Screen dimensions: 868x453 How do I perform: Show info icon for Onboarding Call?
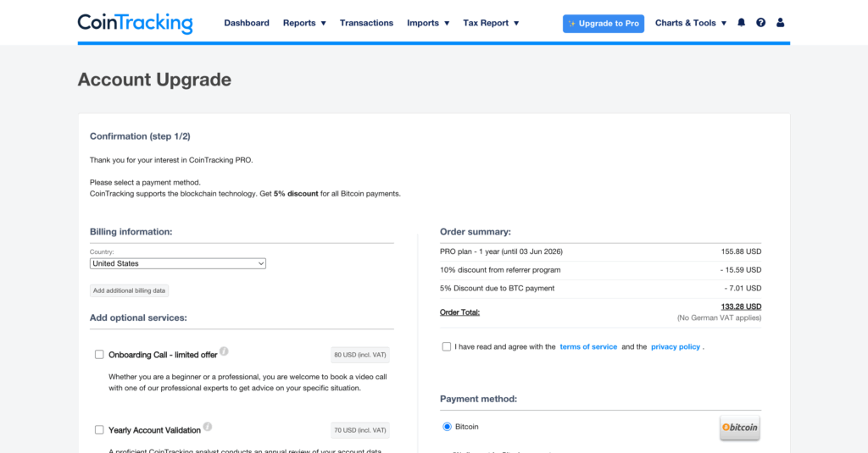point(224,351)
